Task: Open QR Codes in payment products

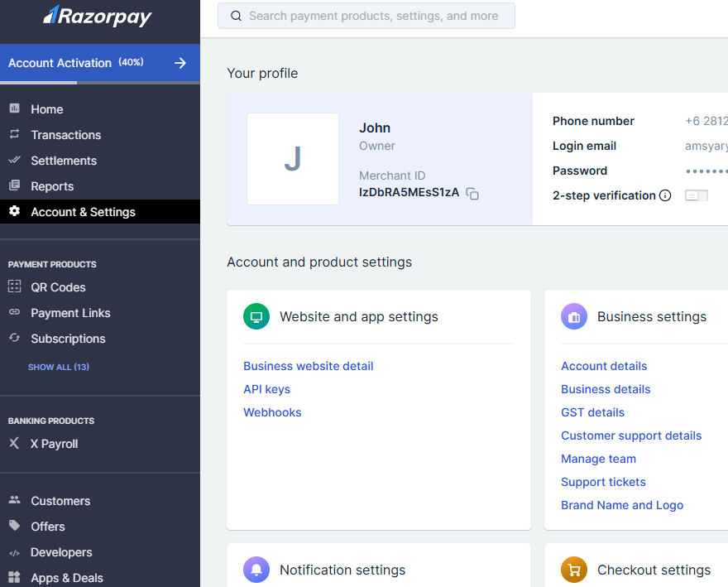Action: tap(58, 287)
